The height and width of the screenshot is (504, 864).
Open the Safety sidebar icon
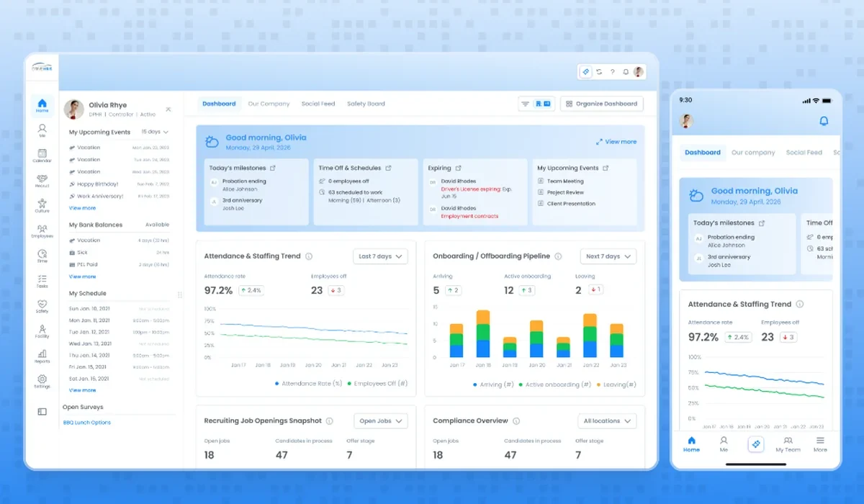pos(42,307)
